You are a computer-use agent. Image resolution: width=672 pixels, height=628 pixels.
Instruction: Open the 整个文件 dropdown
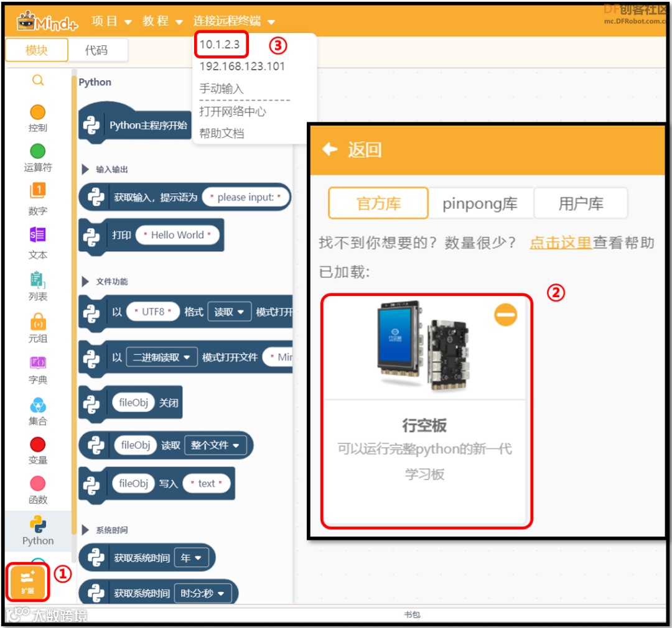pos(215,445)
